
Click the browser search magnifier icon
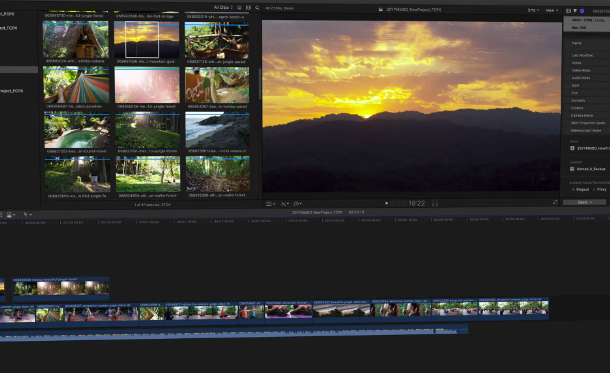(x=257, y=7)
